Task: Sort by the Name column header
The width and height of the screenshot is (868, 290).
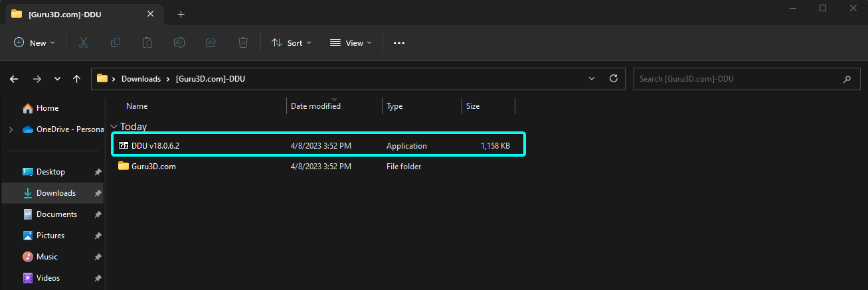Action: (x=137, y=106)
